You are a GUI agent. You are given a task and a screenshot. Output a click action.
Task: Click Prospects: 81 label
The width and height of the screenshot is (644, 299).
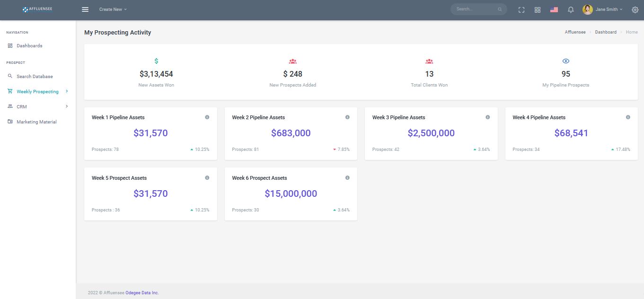click(246, 149)
